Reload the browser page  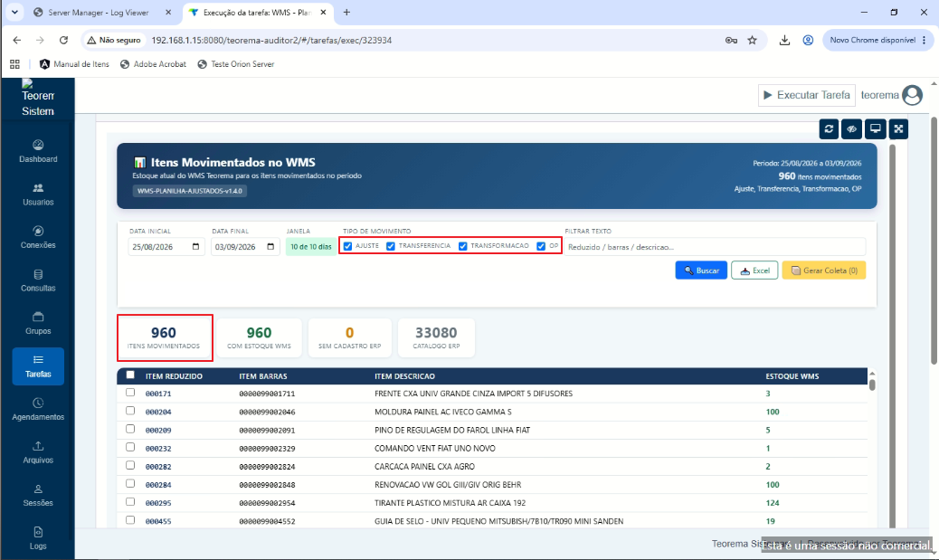point(63,40)
